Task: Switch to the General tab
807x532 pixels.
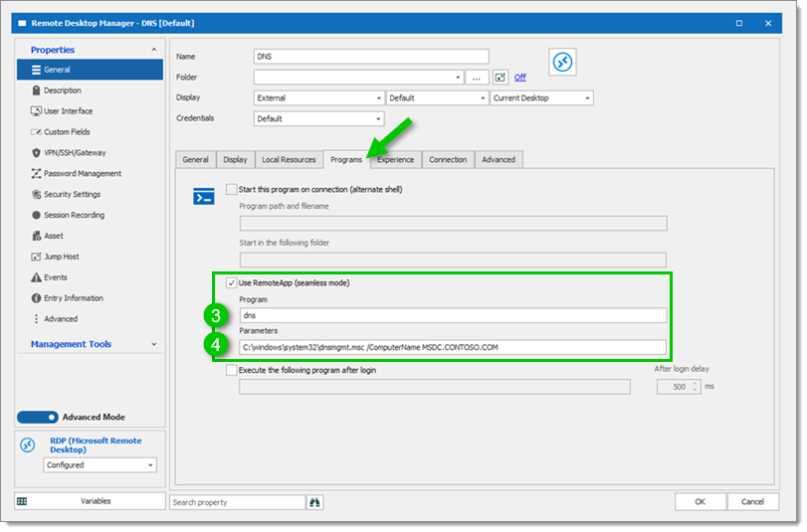Action: 196,160
